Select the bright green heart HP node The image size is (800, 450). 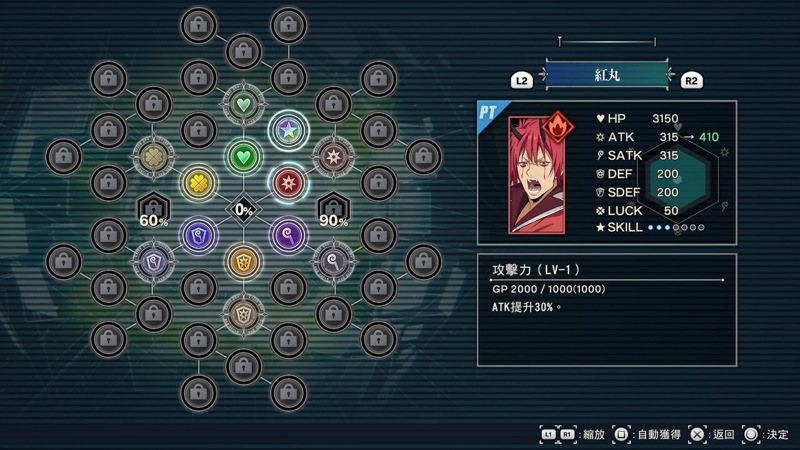pos(243,157)
